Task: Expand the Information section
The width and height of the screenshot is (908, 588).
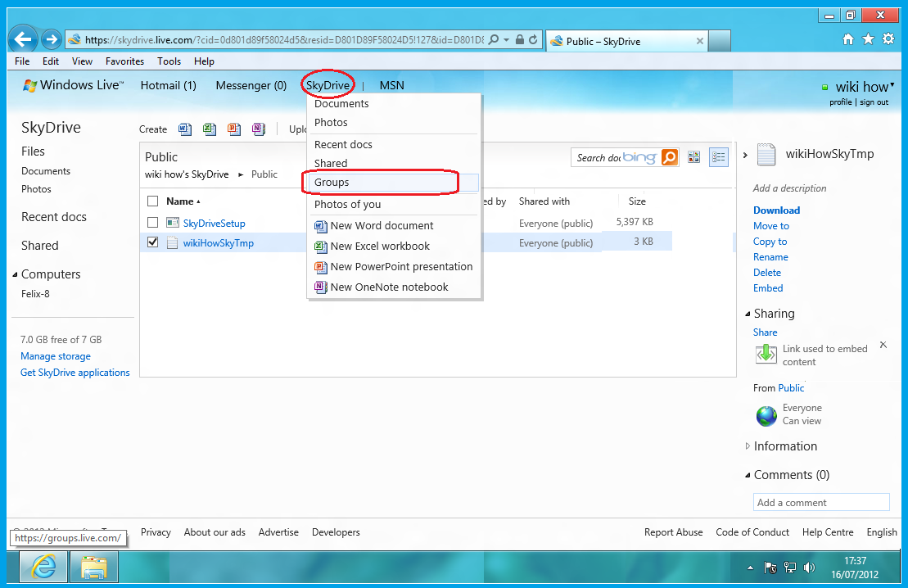Action: tap(748, 446)
